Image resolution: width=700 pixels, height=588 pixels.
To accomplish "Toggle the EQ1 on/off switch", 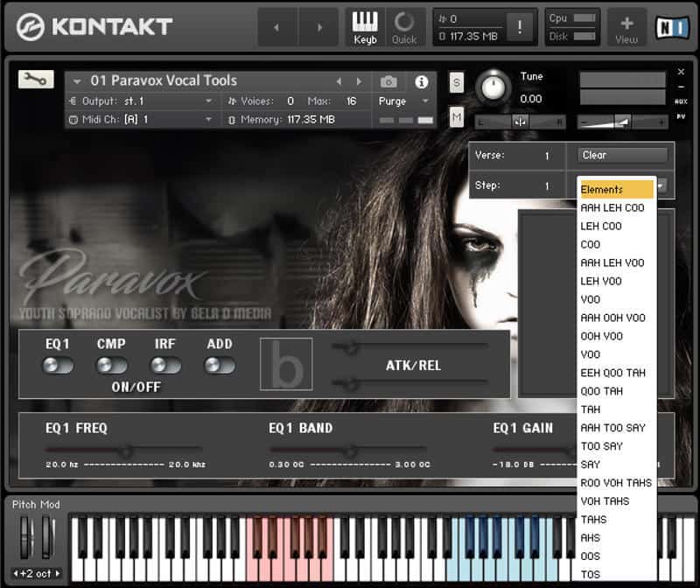I will 58,365.
